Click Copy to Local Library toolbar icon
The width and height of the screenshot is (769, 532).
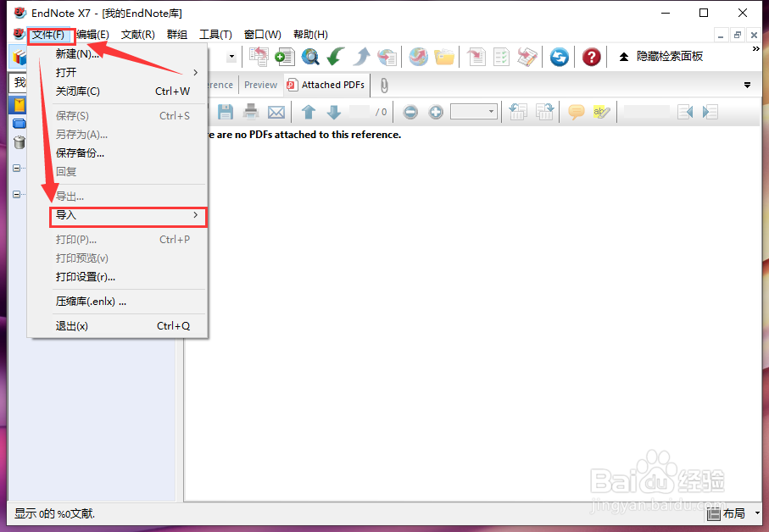click(x=259, y=57)
